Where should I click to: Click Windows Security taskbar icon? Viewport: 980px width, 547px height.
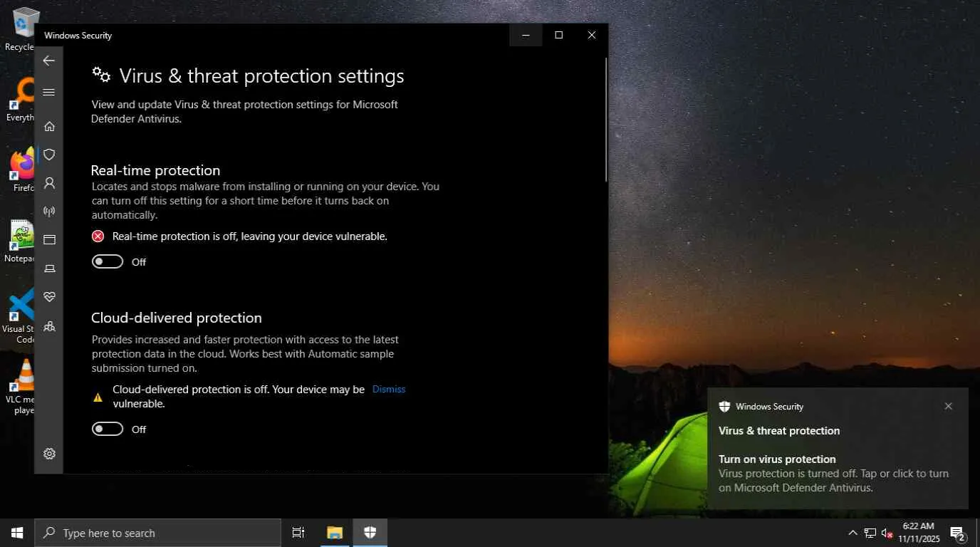click(370, 533)
